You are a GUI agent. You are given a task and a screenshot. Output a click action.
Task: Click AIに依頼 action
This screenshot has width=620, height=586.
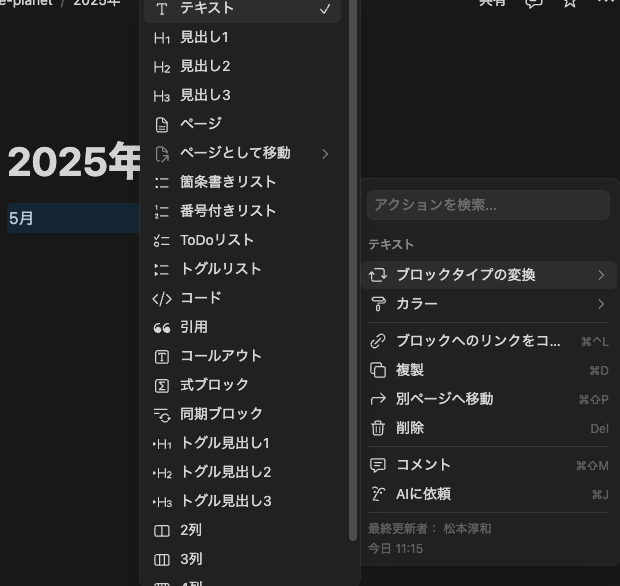click(423, 494)
